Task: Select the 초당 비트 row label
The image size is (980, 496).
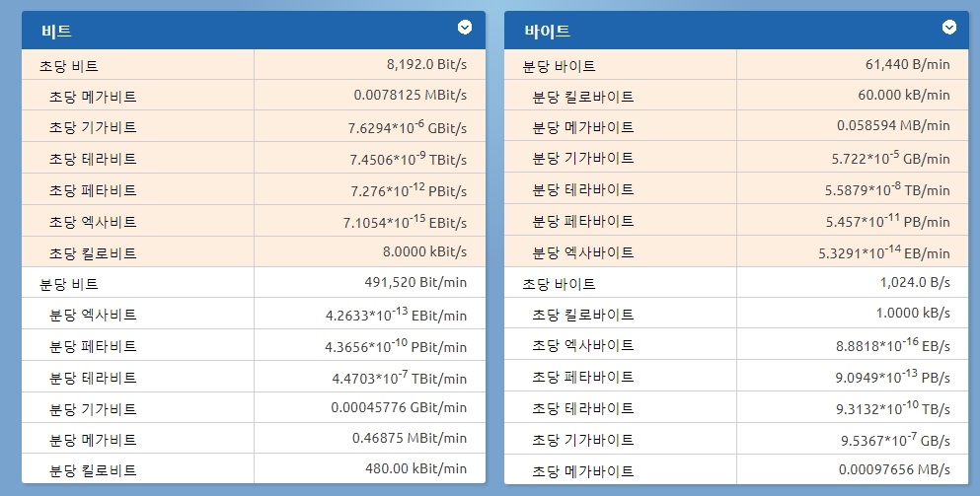Action: pyautogui.click(x=69, y=66)
